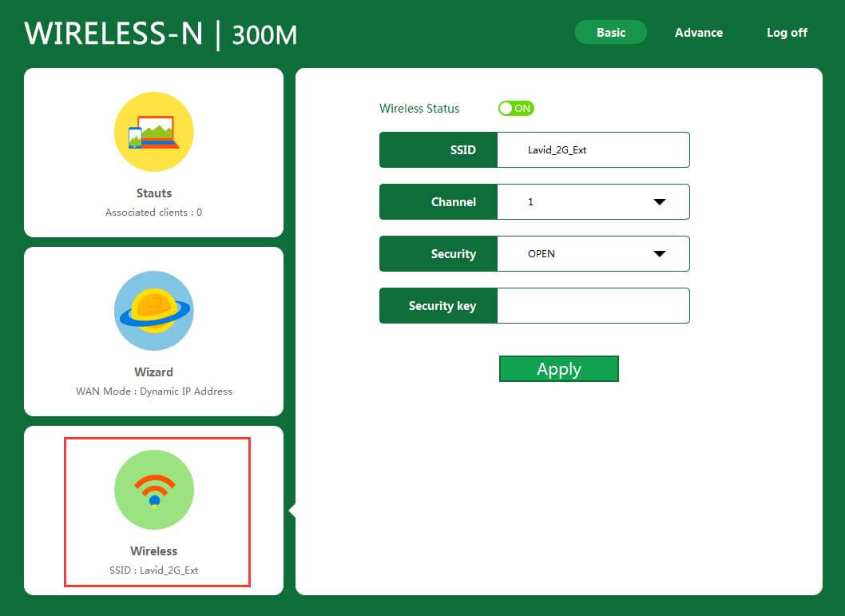Open the Wizard planet icon
The width and height of the screenshot is (845, 616).
(x=153, y=311)
